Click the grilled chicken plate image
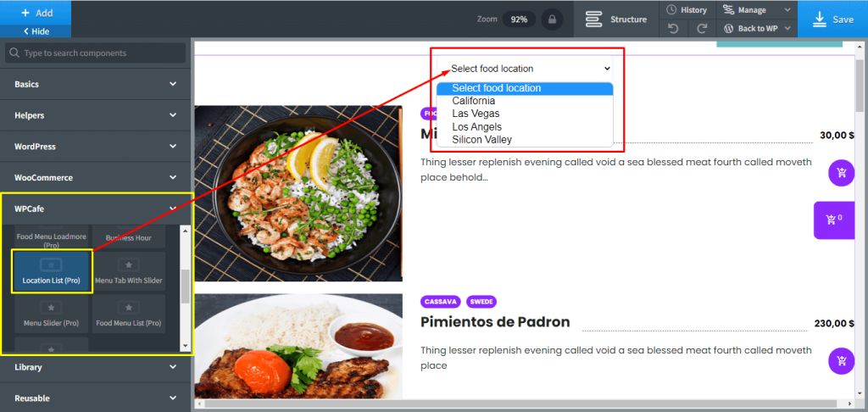This screenshot has width=868, height=412. (298, 346)
